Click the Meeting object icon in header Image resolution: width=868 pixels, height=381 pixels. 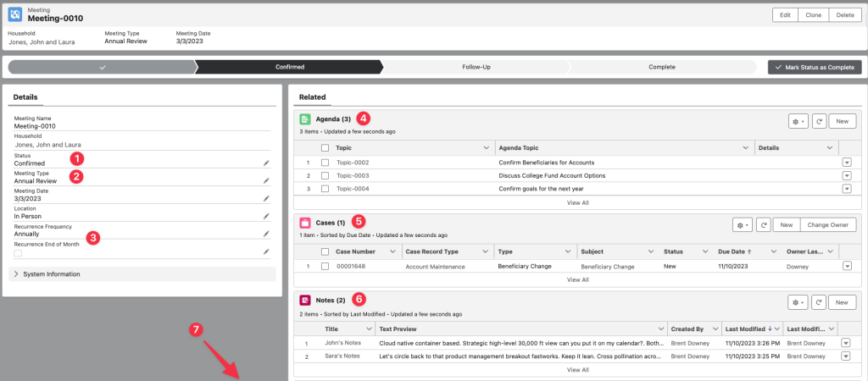click(14, 14)
